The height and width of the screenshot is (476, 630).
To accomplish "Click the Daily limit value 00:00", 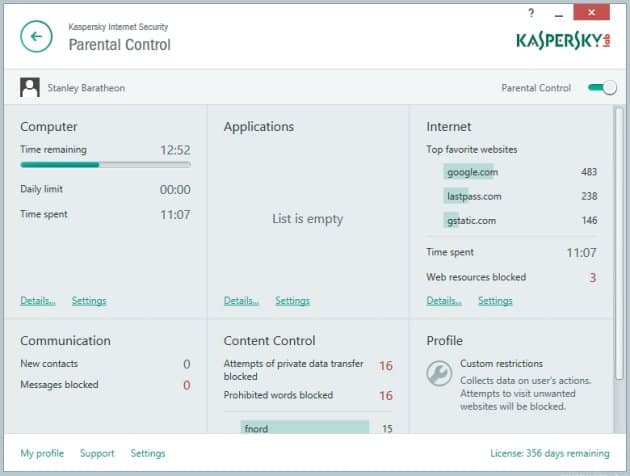I will pos(175,190).
